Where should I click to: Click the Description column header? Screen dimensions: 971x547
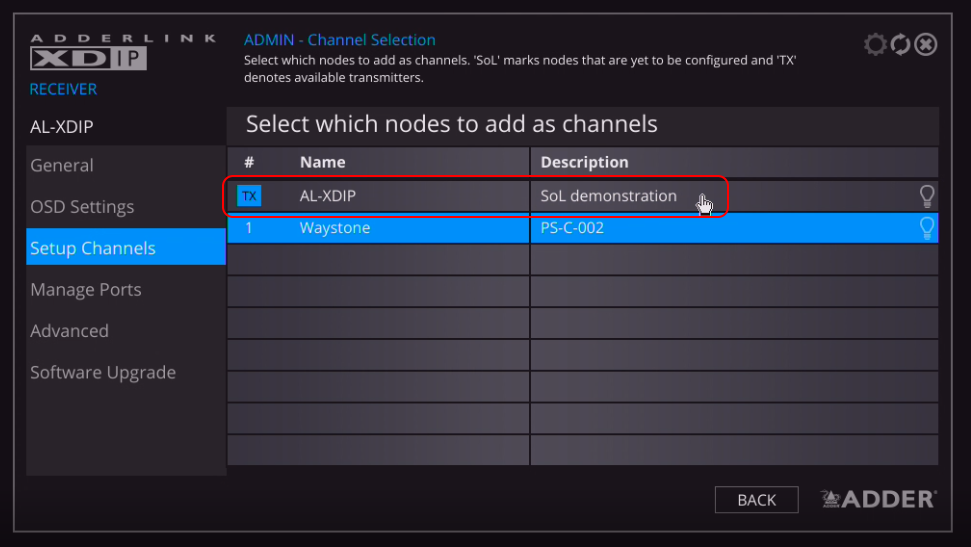584,162
